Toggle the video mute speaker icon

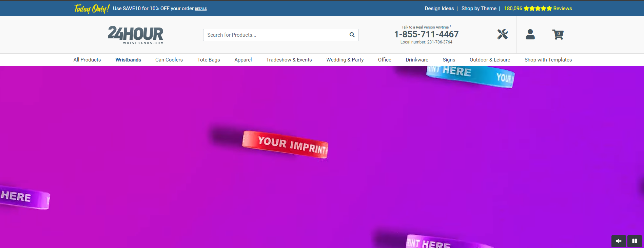pyautogui.click(x=619, y=241)
